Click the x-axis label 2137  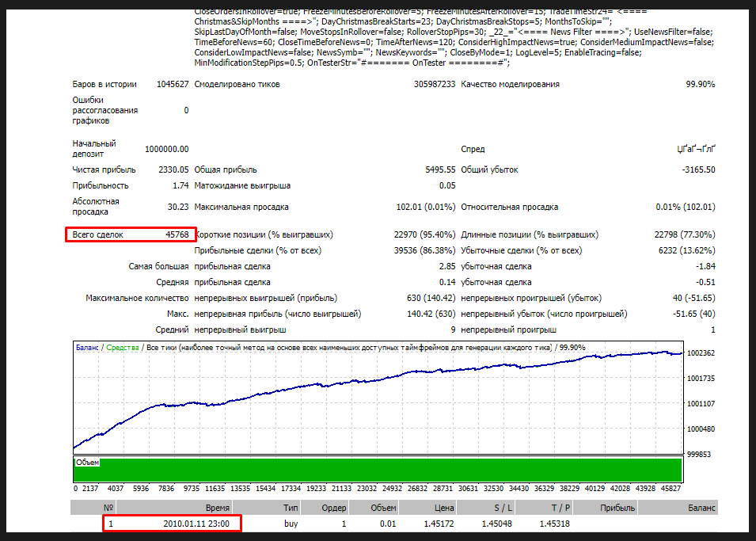(x=90, y=489)
